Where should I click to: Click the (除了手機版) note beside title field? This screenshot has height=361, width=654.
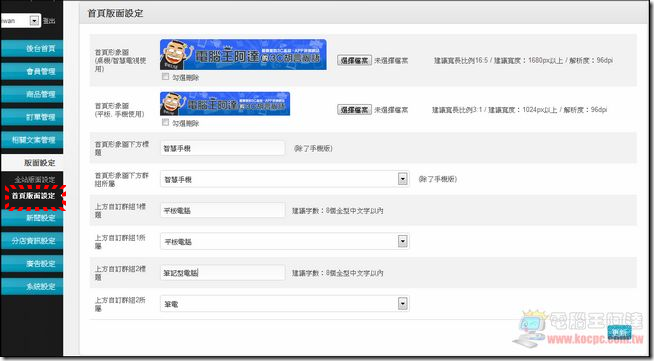tap(313, 148)
